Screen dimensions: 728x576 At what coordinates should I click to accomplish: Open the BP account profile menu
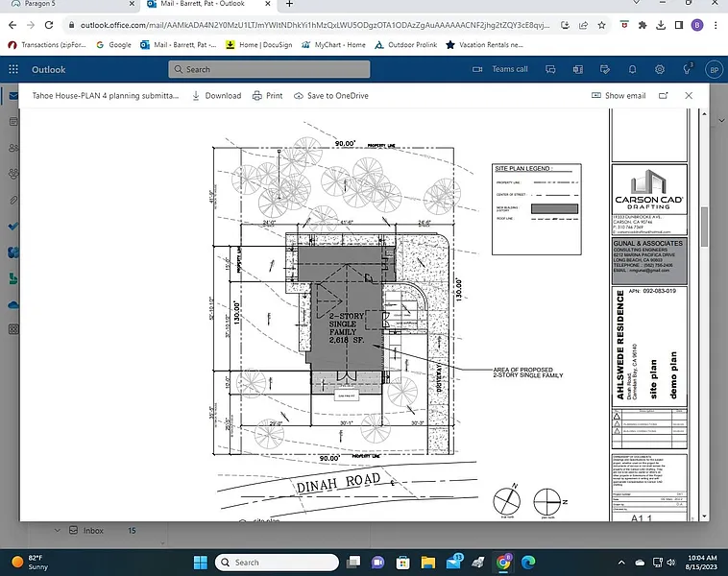point(713,69)
